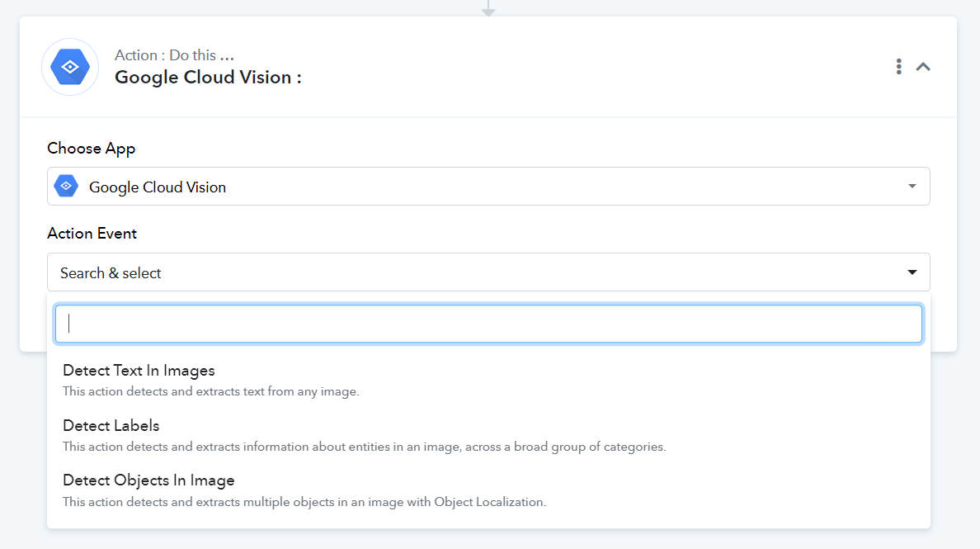Click the Action Event label

coord(92,234)
